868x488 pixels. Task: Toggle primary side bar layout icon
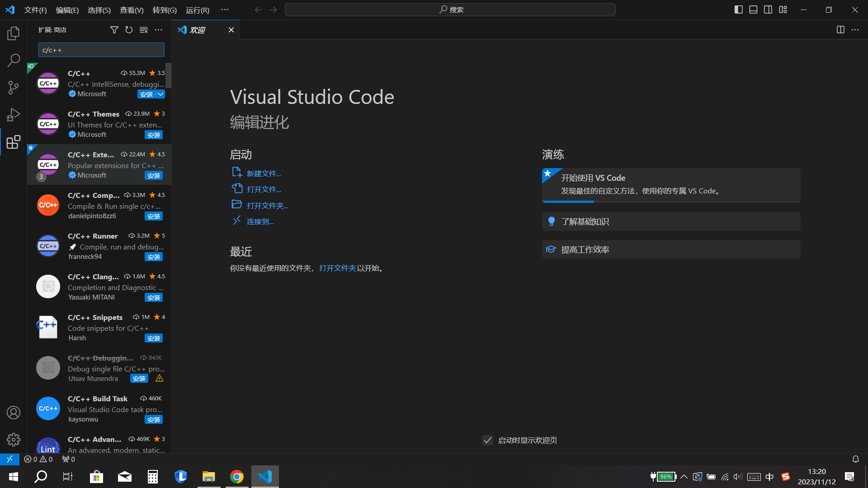point(739,9)
